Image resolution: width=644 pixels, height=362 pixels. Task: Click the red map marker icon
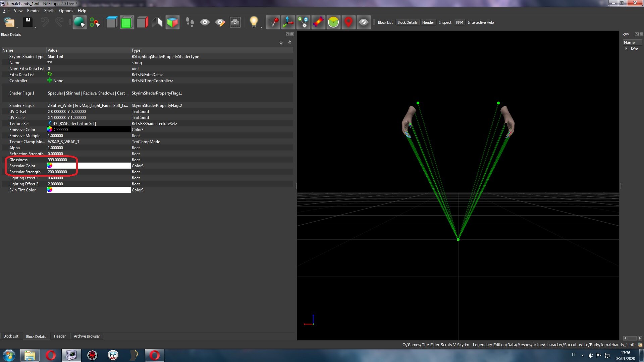click(x=348, y=22)
